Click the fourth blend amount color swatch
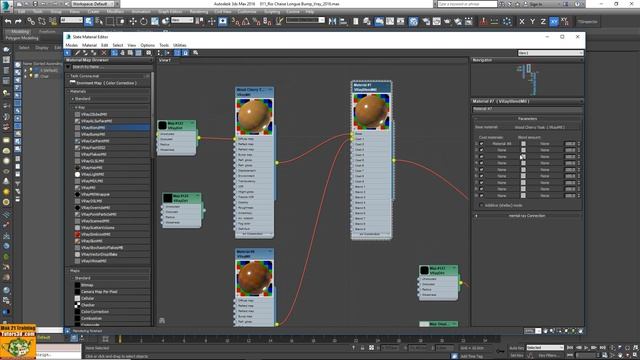 523,163
